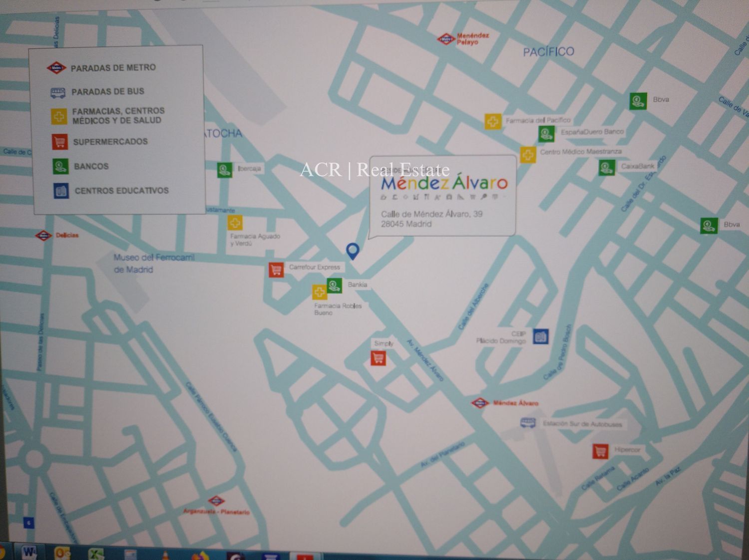The width and height of the screenshot is (749, 560).
Task: Click the Paradas de Bus legend icon
Action: 58,92
